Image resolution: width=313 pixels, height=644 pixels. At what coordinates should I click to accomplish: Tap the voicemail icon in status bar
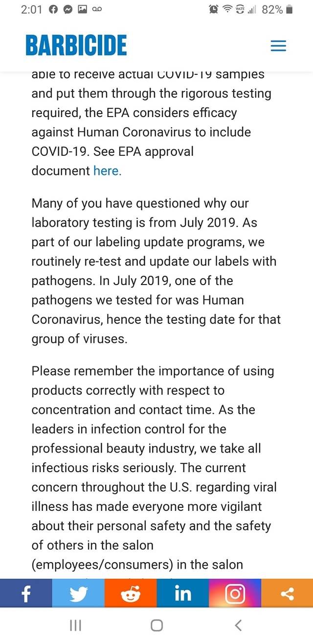coord(97,10)
